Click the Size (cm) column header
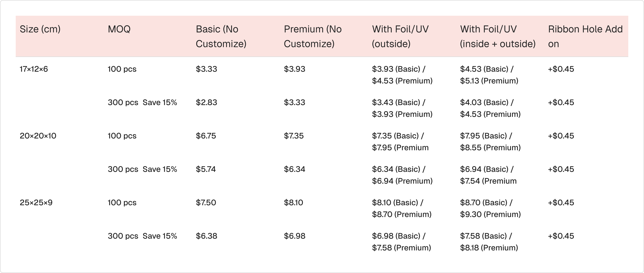 click(x=40, y=29)
